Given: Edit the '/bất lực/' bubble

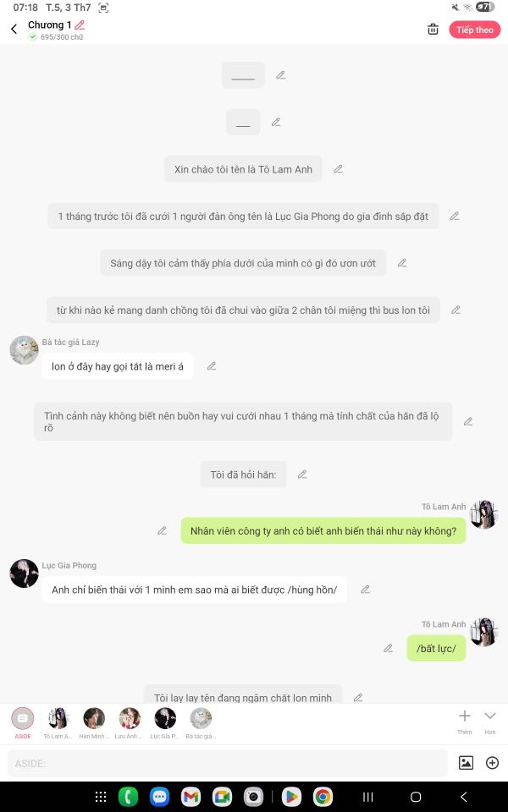Looking at the screenshot, I should click(388, 649).
